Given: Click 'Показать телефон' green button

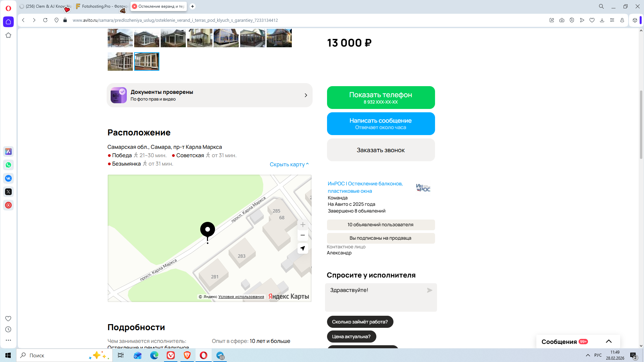Looking at the screenshot, I should click(381, 98).
